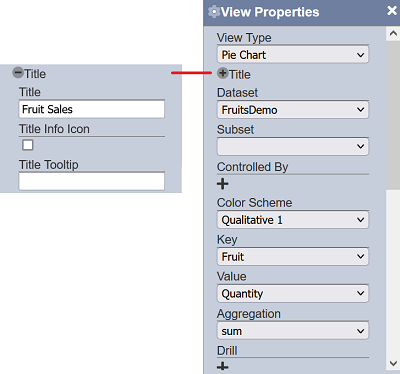The height and width of the screenshot is (374, 400).
Task: Click the gear icon beside View Properties
Action: (214, 12)
